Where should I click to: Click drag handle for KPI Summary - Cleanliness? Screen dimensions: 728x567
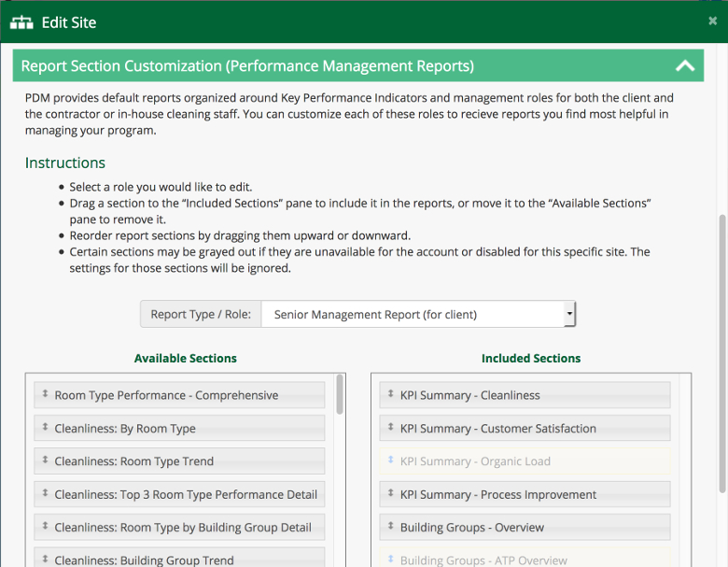(390, 395)
